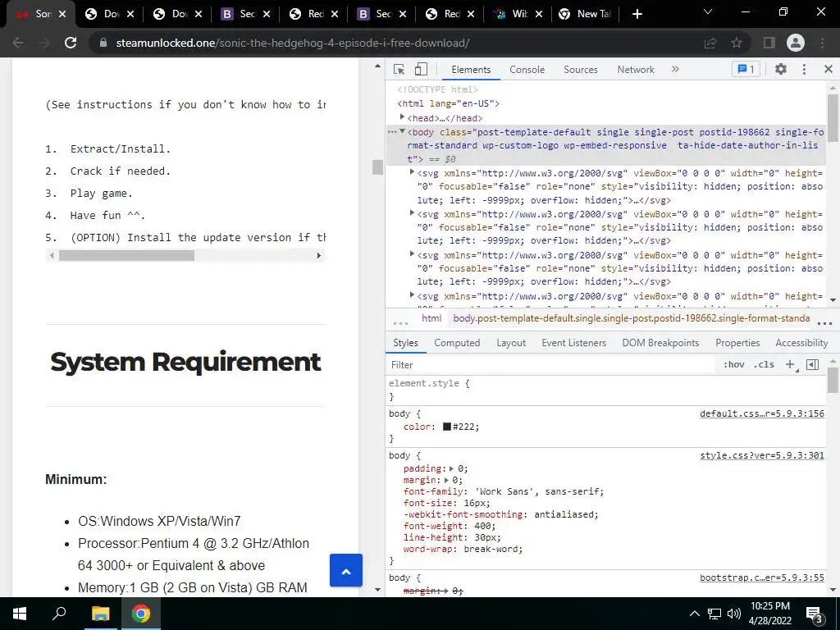Open File Explorer from the taskbar
Screen dimensions: 840x630
tap(100, 614)
